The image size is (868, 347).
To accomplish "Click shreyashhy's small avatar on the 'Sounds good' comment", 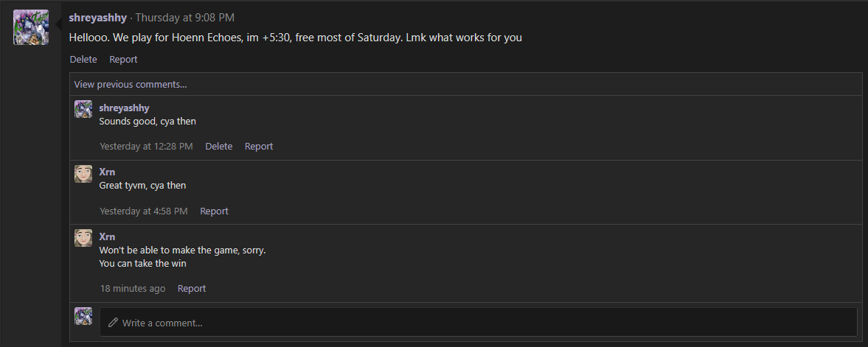I will (83, 109).
